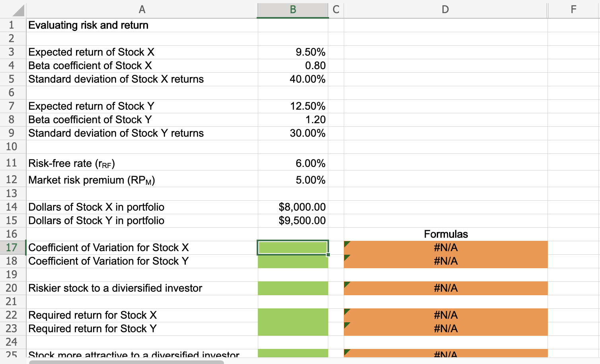
Task: Click the error indicator on Required return Stock X formula
Action: tap(347, 311)
